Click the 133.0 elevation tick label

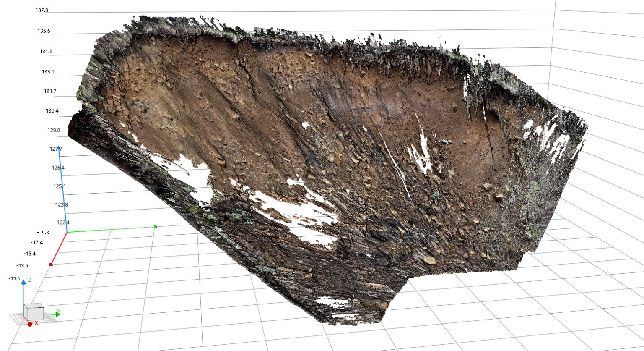pyautogui.click(x=48, y=72)
